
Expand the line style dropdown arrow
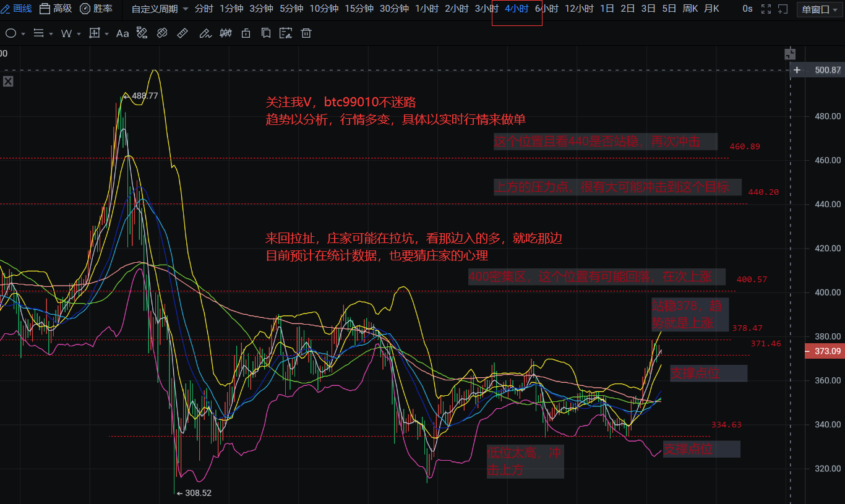(49, 33)
